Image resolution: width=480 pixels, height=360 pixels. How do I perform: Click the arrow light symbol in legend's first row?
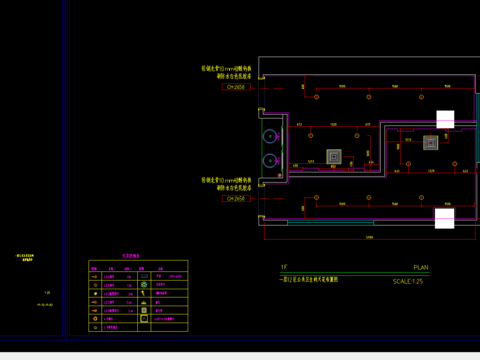coord(95,276)
